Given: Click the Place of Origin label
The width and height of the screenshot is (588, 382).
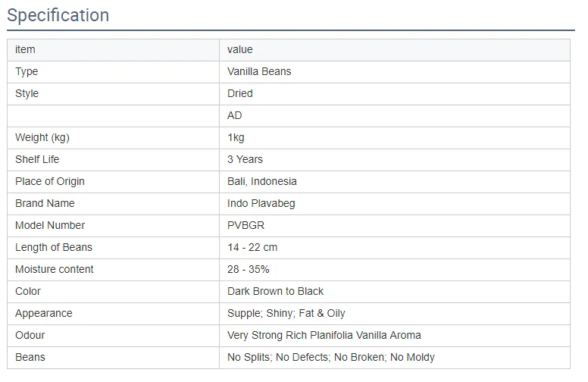Looking at the screenshot, I should click(50, 181).
